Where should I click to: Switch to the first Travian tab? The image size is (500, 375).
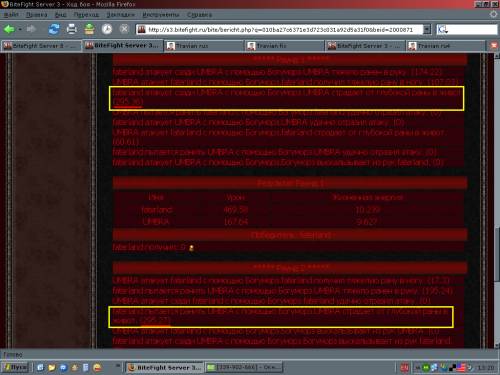[x=203, y=46]
